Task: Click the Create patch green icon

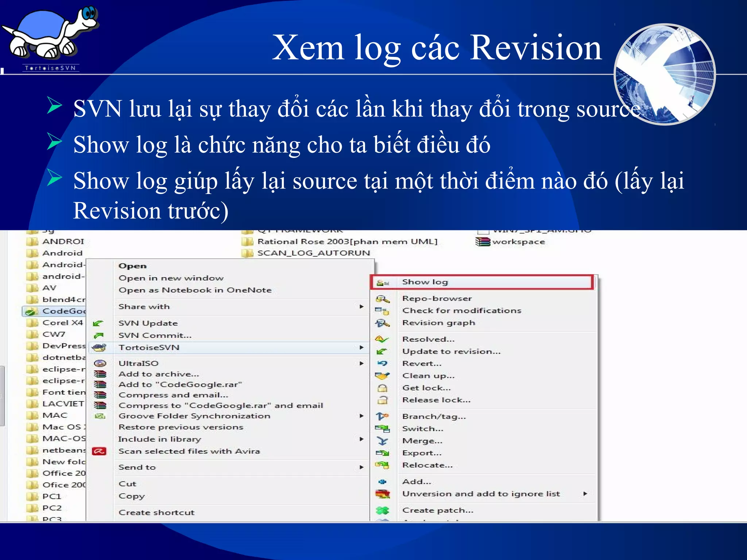Action: click(382, 510)
